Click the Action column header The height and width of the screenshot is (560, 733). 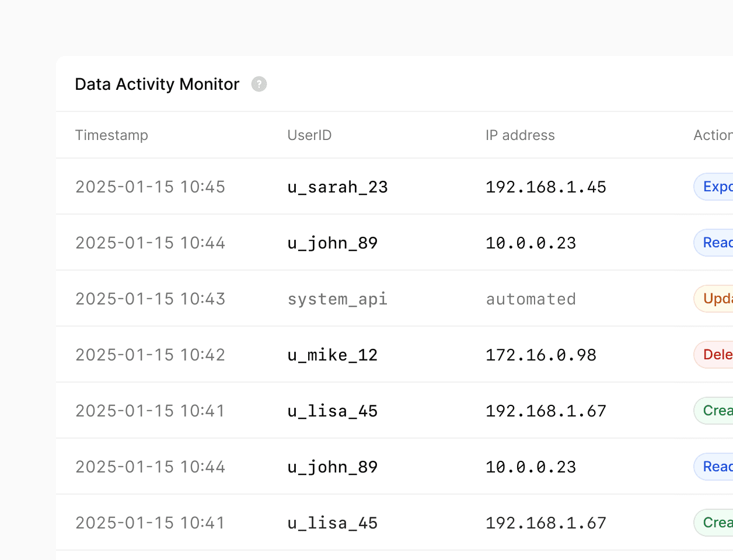[x=713, y=135]
